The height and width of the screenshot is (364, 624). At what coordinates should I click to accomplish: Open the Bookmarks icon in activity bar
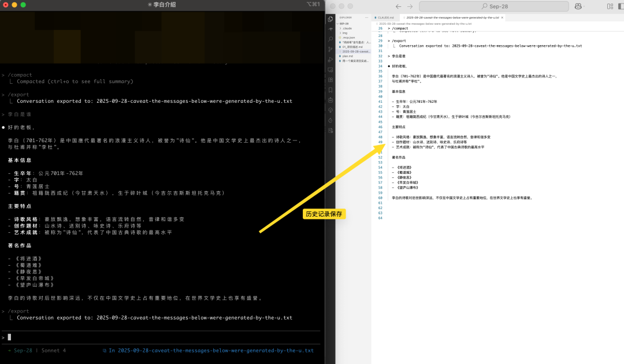pyautogui.click(x=330, y=90)
